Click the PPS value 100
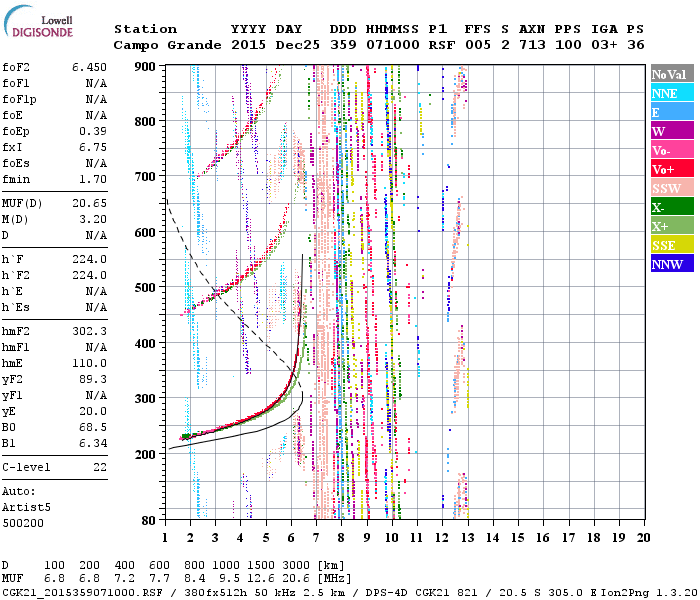The width and height of the screenshot is (700, 600). pos(568,45)
